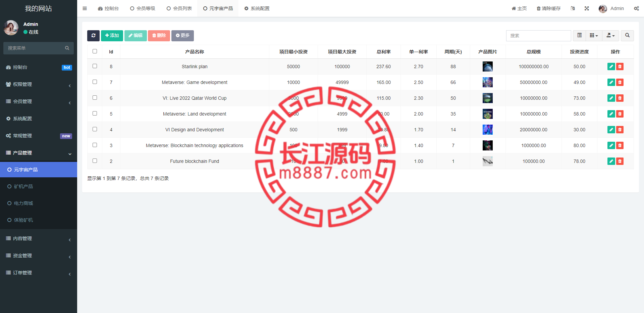Click the 编辑 edit toolbar button
Image resolution: width=644 pixels, height=313 pixels.
tap(136, 36)
